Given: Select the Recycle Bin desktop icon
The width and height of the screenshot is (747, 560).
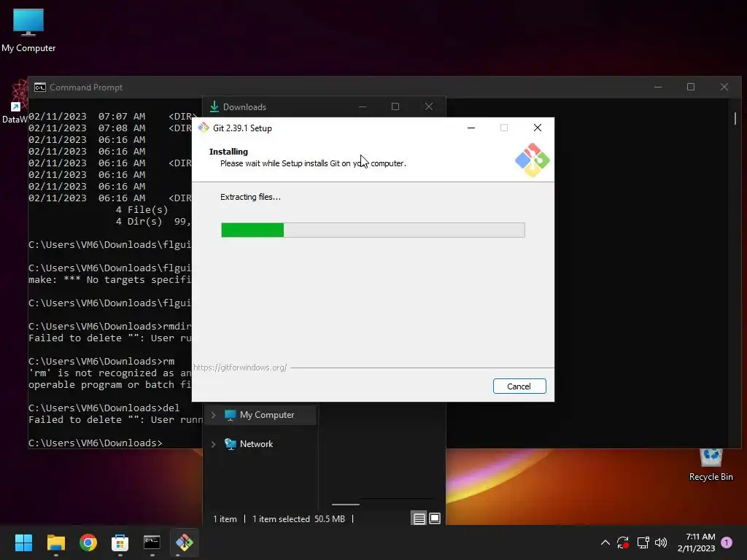Looking at the screenshot, I should tap(711, 464).
